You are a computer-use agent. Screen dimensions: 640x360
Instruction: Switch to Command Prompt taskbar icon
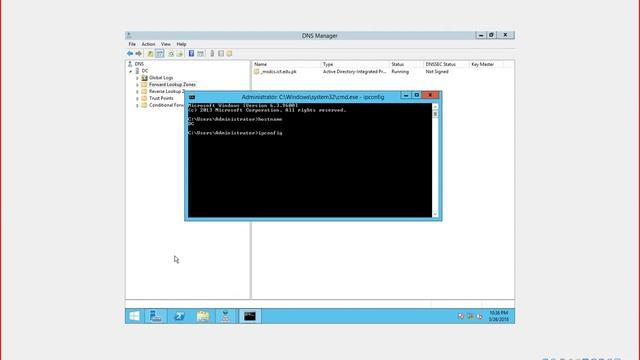[x=250, y=316]
